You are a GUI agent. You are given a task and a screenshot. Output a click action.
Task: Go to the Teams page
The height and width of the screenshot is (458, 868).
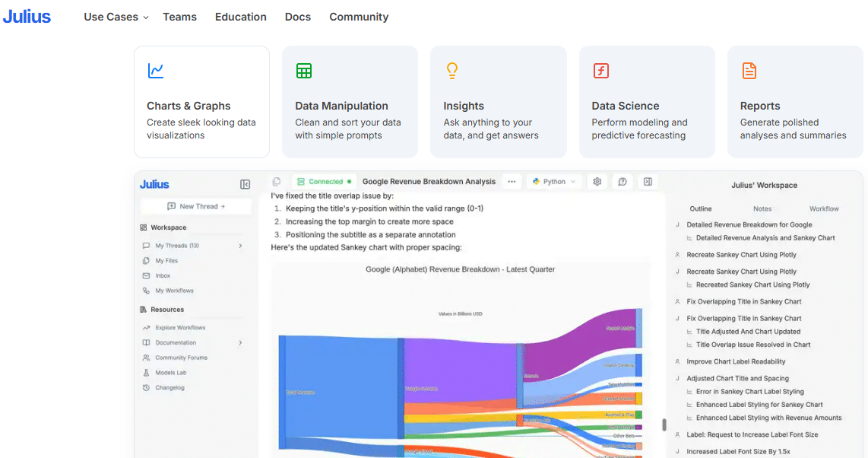click(179, 17)
